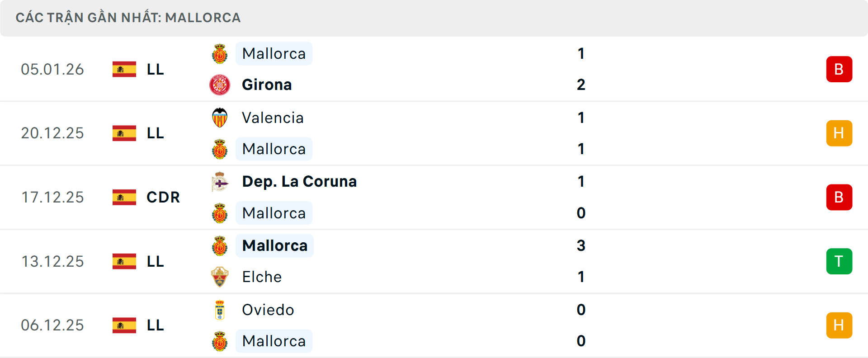Click orange H badge for Valencia match

click(839, 133)
